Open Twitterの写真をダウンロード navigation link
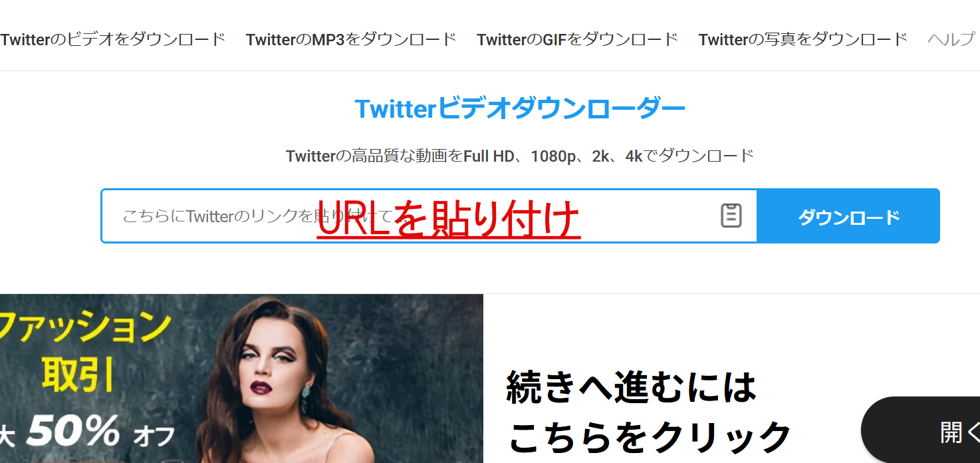This screenshot has width=980, height=463. pos(802,39)
